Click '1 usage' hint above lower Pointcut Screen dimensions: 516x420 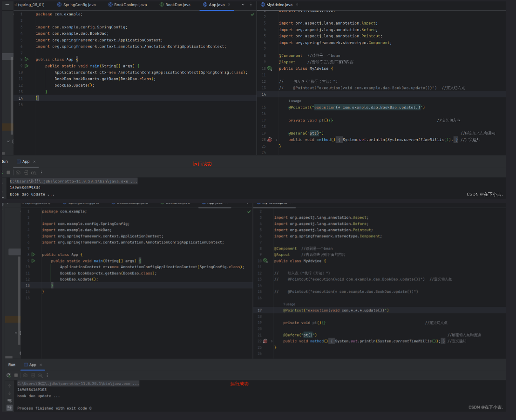pyautogui.click(x=289, y=304)
